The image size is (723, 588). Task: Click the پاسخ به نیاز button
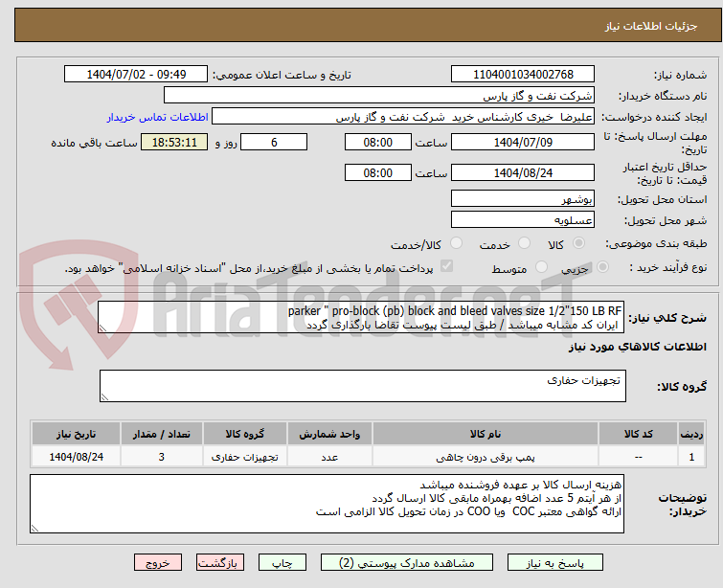point(555,563)
